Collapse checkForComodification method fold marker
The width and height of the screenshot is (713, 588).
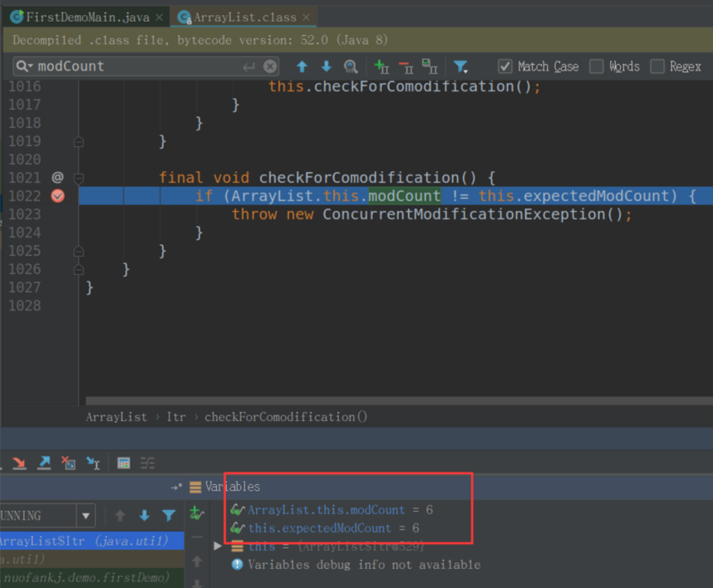click(78, 178)
